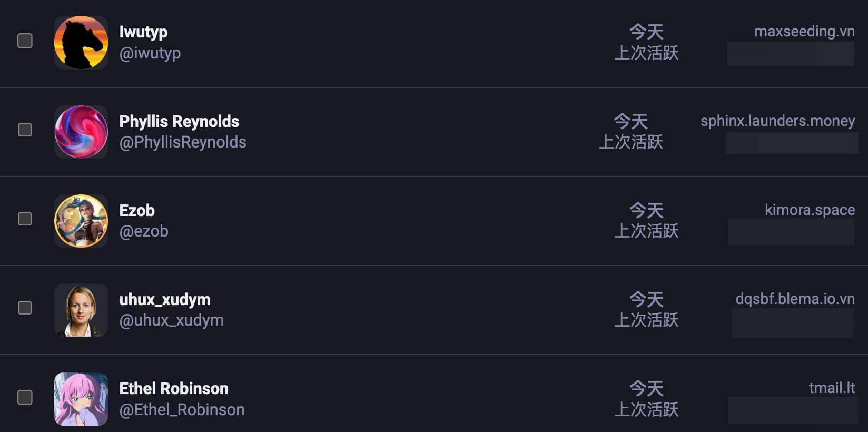Open the @ezob handle link
This screenshot has height=432, width=868.
tap(144, 231)
